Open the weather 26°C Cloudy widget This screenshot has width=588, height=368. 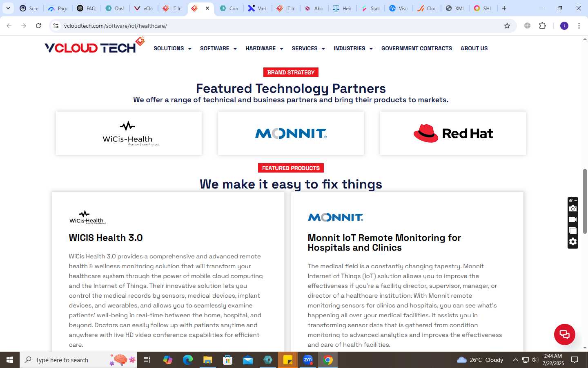pyautogui.click(x=480, y=360)
